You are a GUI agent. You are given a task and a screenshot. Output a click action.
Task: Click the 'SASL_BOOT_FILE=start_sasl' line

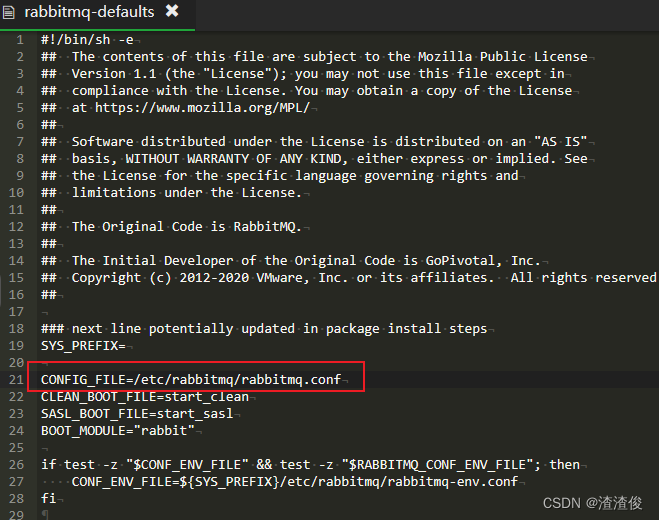click(137, 414)
